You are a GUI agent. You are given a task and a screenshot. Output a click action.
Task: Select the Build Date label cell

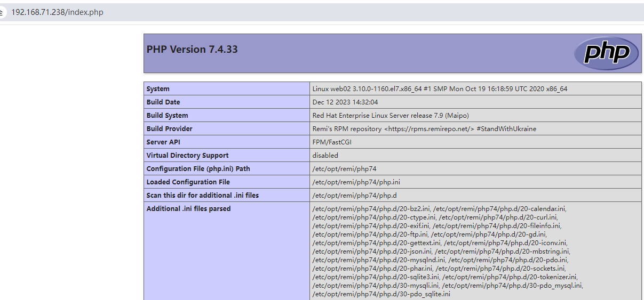click(x=163, y=102)
